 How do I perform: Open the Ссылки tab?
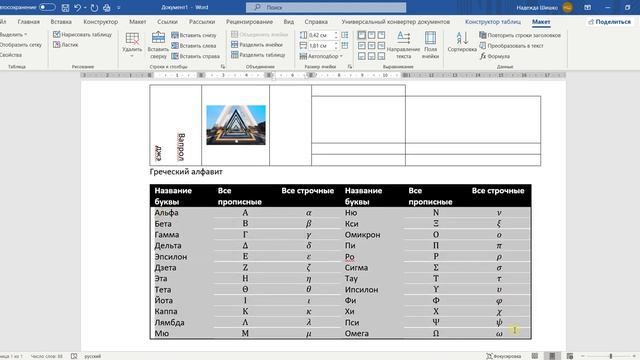[x=167, y=22]
